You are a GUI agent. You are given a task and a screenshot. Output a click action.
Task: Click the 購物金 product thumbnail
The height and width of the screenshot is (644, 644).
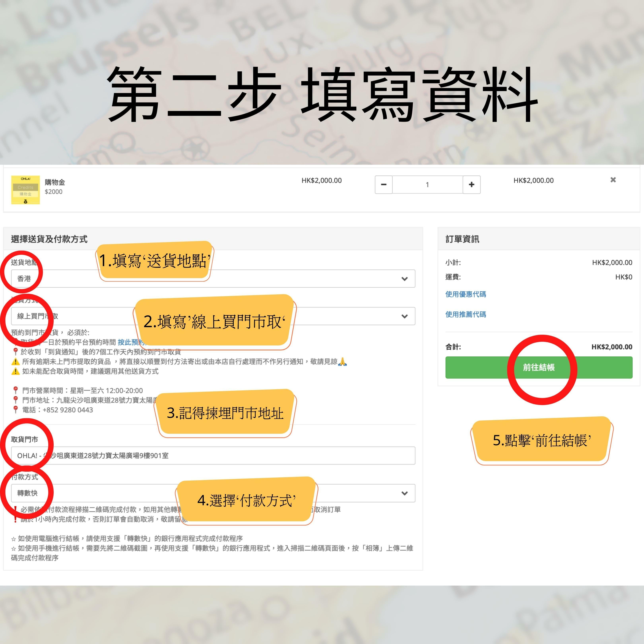click(x=25, y=190)
